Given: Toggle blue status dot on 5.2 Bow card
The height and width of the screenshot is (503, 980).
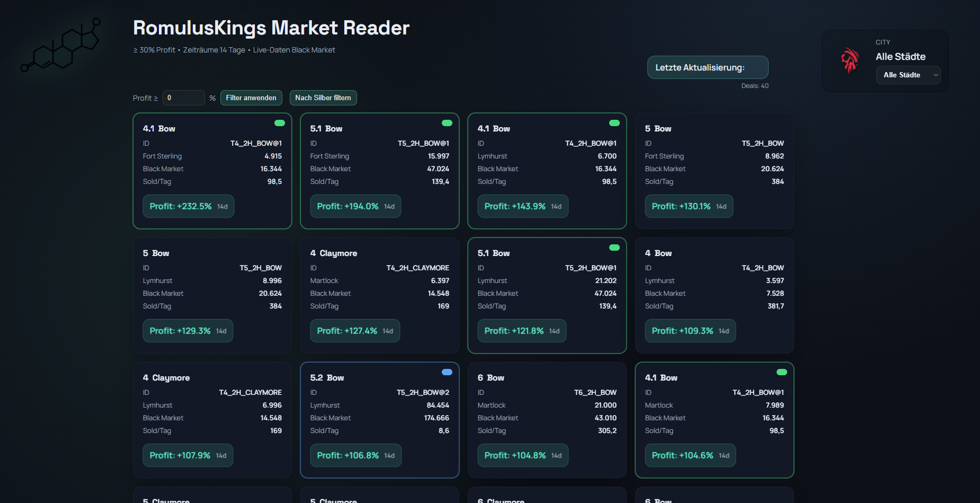Looking at the screenshot, I should click(447, 372).
